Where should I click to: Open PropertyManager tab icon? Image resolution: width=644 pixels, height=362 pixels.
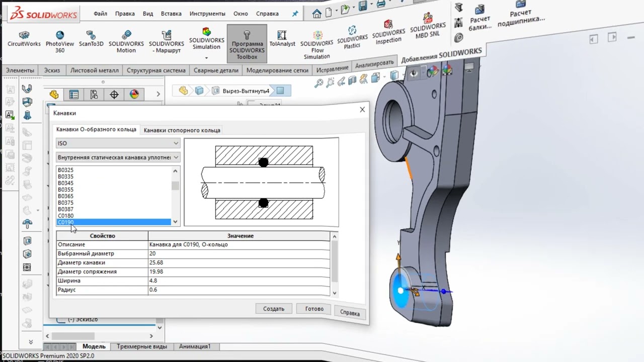click(x=74, y=94)
